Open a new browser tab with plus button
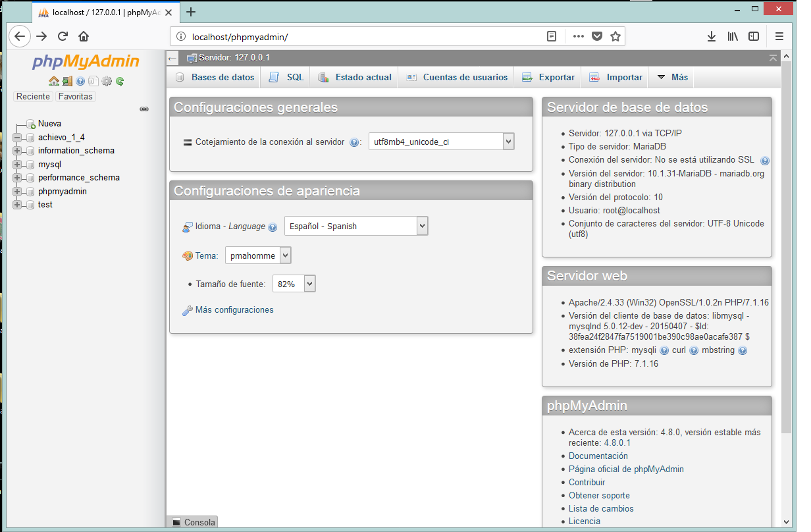811x532 pixels. [191, 12]
